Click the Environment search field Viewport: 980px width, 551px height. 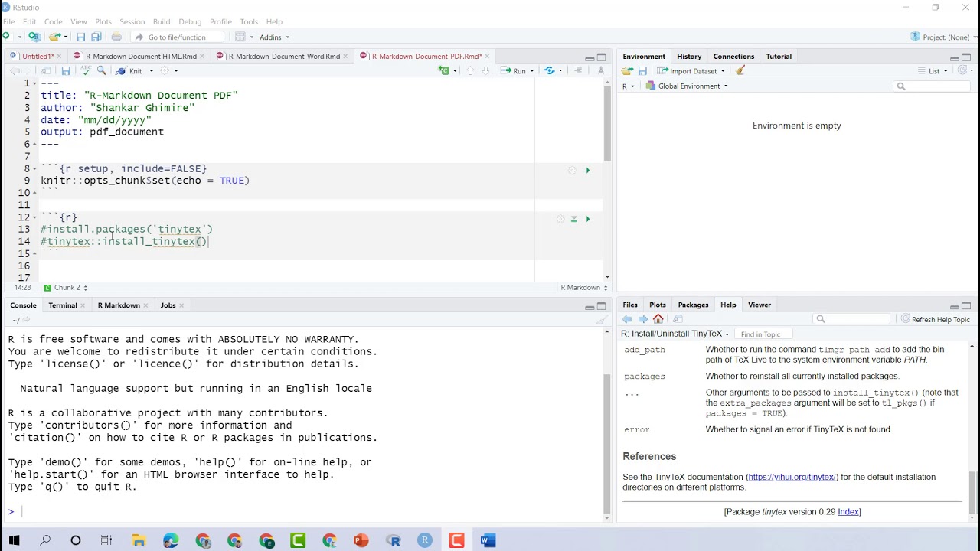coord(933,86)
